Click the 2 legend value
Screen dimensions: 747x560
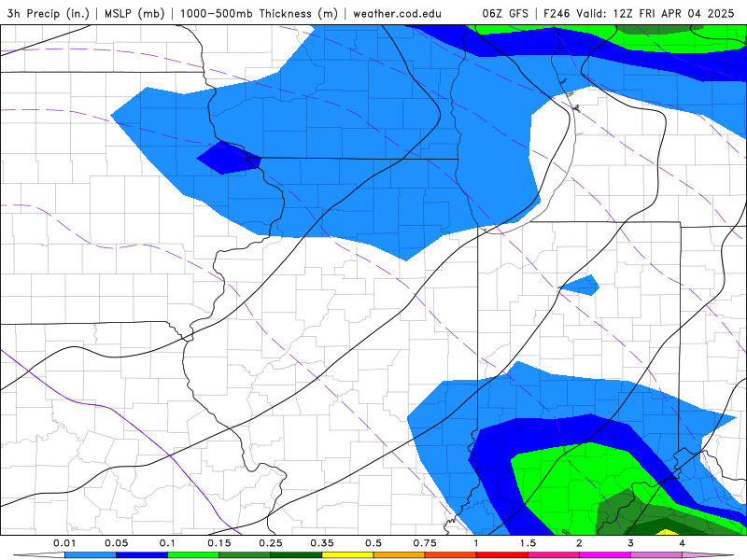click(579, 543)
